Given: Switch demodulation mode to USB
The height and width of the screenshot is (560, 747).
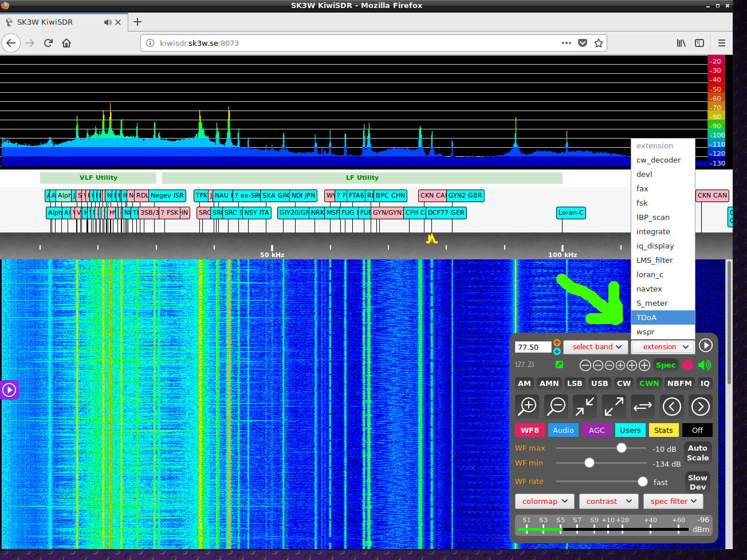Looking at the screenshot, I should pyautogui.click(x=599, y=384).
